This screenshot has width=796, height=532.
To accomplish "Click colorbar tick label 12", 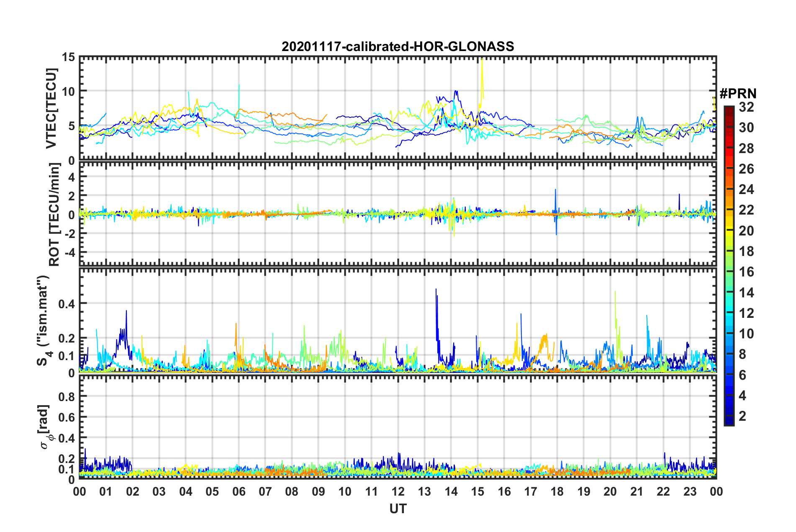I will coord(746,313).
